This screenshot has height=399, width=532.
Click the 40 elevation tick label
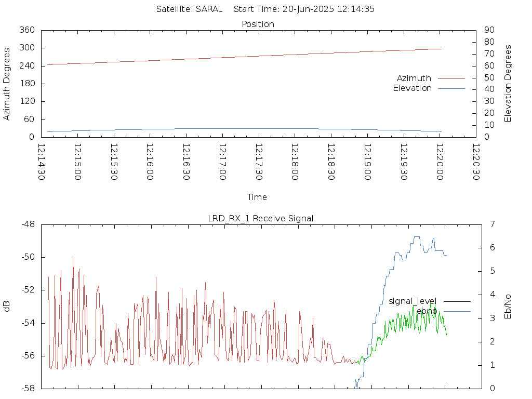pos(489,89)
